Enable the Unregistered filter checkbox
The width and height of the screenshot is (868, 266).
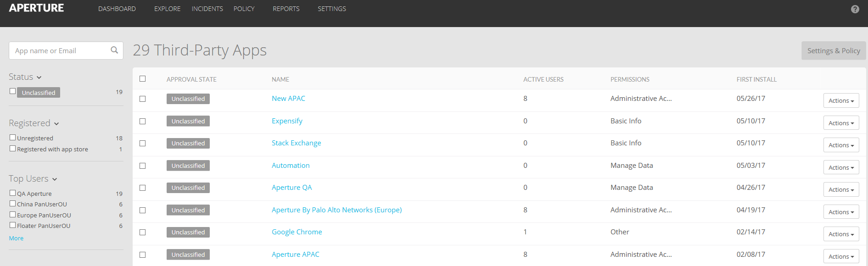(x=13, y=138)
